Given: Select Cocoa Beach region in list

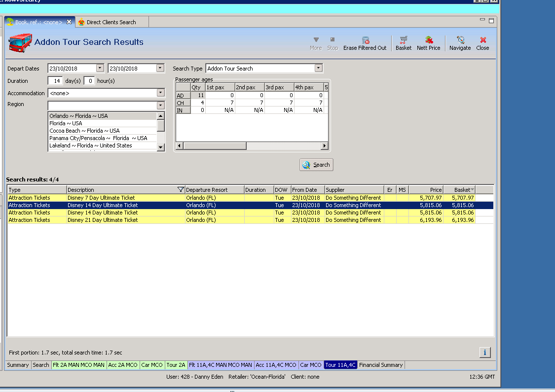Looking at the screenshot, I should [84, 131].
